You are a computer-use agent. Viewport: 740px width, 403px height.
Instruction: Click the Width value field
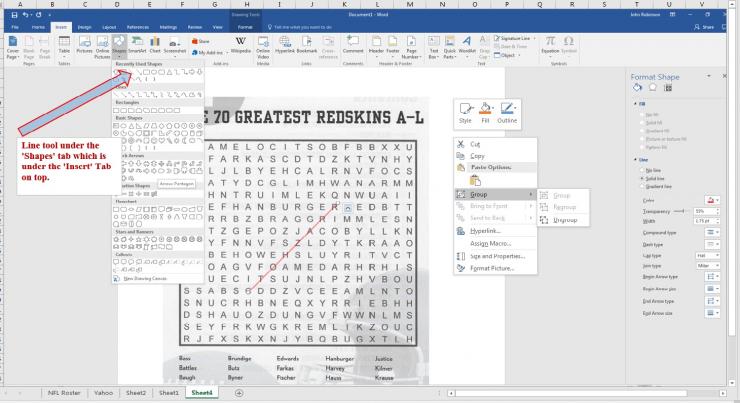(704, 221)
